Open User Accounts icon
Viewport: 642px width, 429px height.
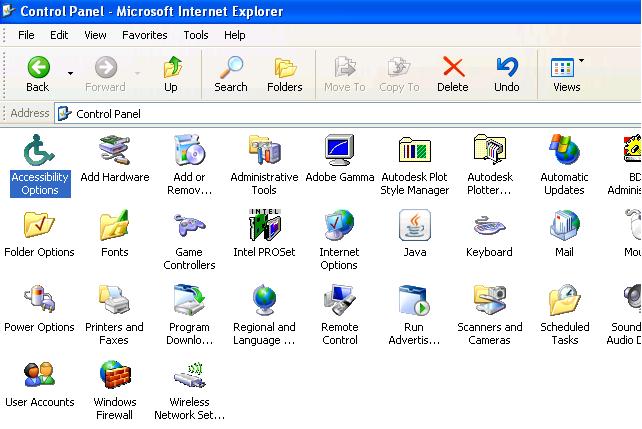click(x=39, y=375)
